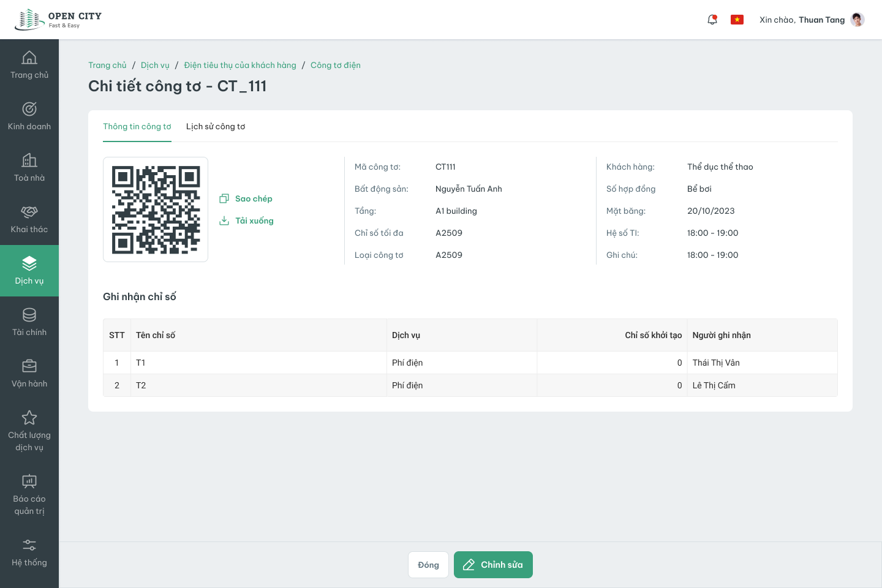Click the pencil icon in Chỉnh sửa
Image resolution: width=882 pixels, height=588 pixels.
[469, 565]
